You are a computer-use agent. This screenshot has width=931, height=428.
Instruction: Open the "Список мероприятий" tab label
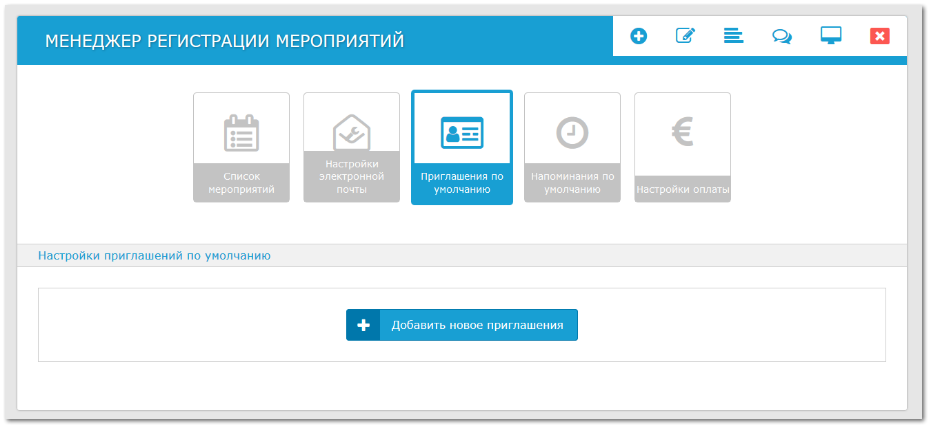click(241, 182)
